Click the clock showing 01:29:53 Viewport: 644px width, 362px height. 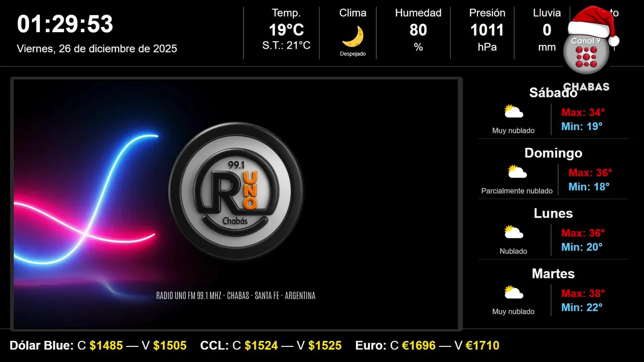pyautogui.click(x=65, y=24)
